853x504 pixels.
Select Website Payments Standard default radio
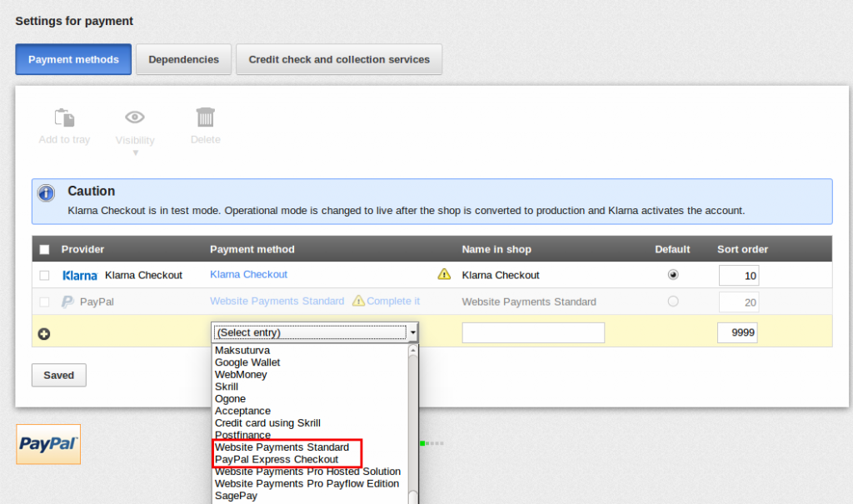[673, 301]
